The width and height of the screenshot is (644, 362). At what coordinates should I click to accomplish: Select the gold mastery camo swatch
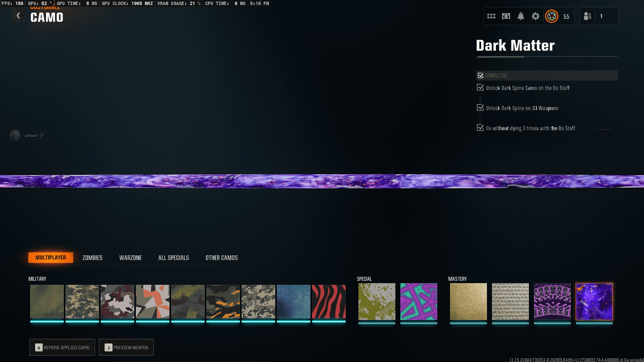click(x=468, y=301)
